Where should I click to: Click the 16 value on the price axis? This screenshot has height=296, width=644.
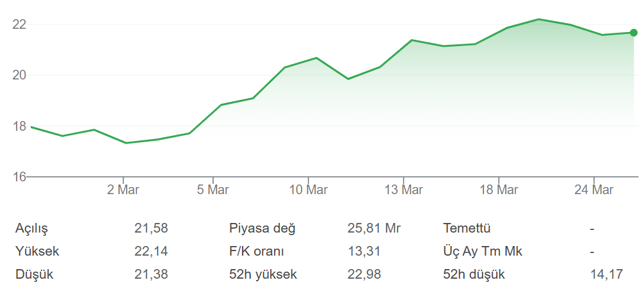[19, 177]
